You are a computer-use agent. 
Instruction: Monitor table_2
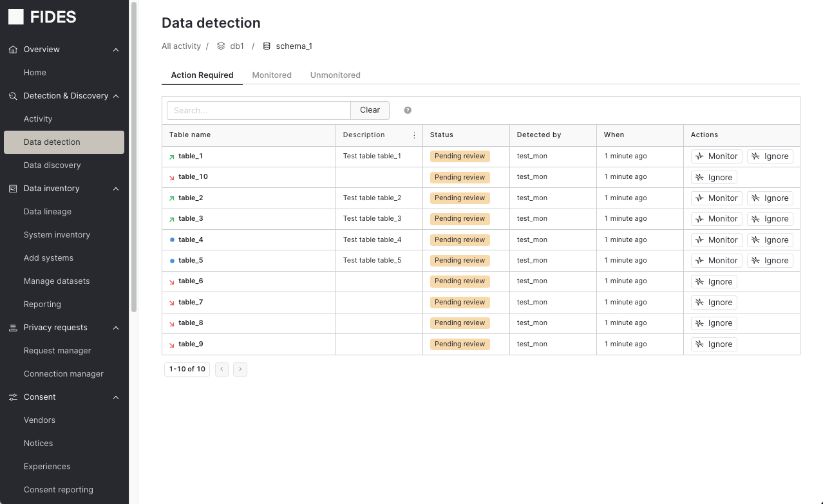coord(717,198)
